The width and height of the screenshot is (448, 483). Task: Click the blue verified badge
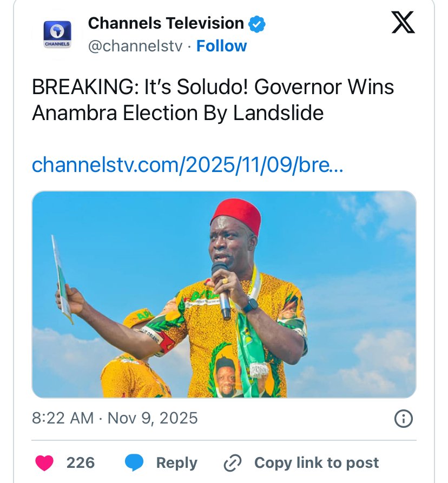click(256, 24)
